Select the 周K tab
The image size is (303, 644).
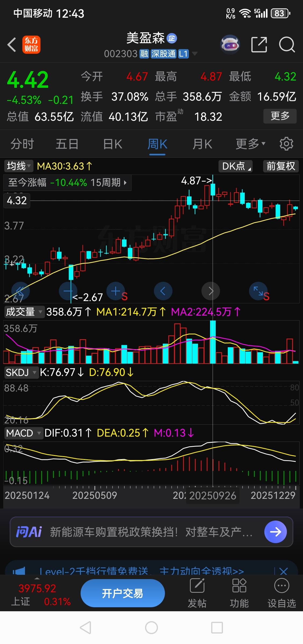pos(157,144)
